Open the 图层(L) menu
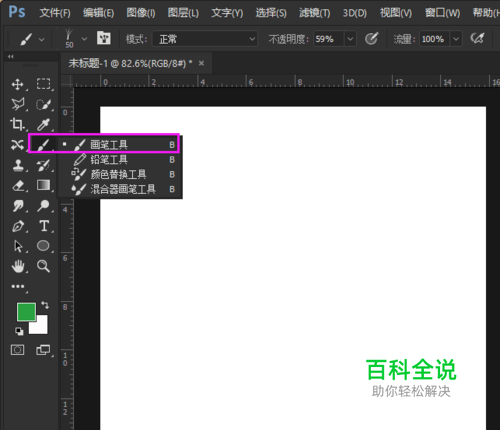This screenshot has height=430, width=500. (x=183, y=13)
